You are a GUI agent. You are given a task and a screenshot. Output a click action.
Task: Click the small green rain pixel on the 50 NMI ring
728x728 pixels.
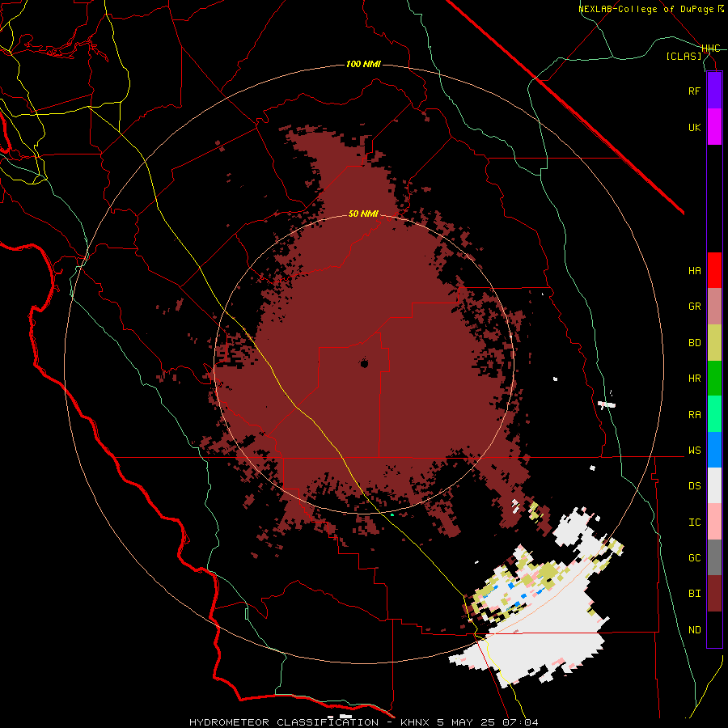click(392, 514)
